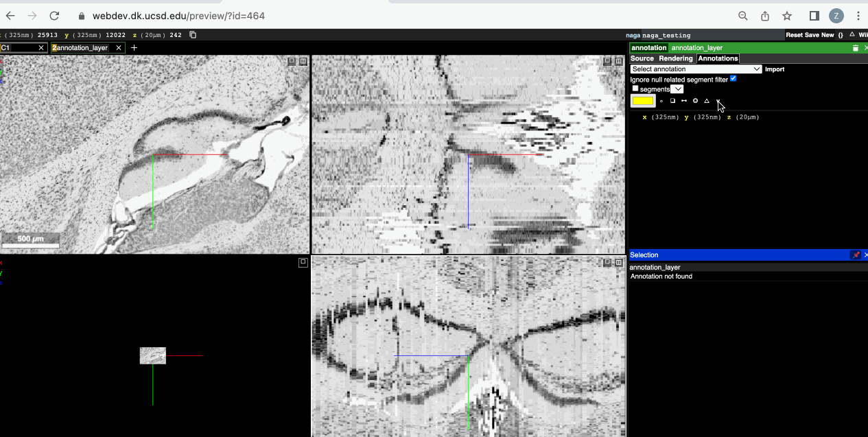868x437 pixels.
Task: Select the line annotation tool icon
Action: click(684, 101)
